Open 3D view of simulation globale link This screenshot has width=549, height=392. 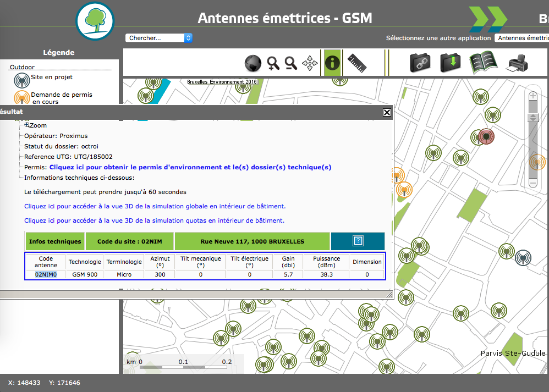pos(155,206)
